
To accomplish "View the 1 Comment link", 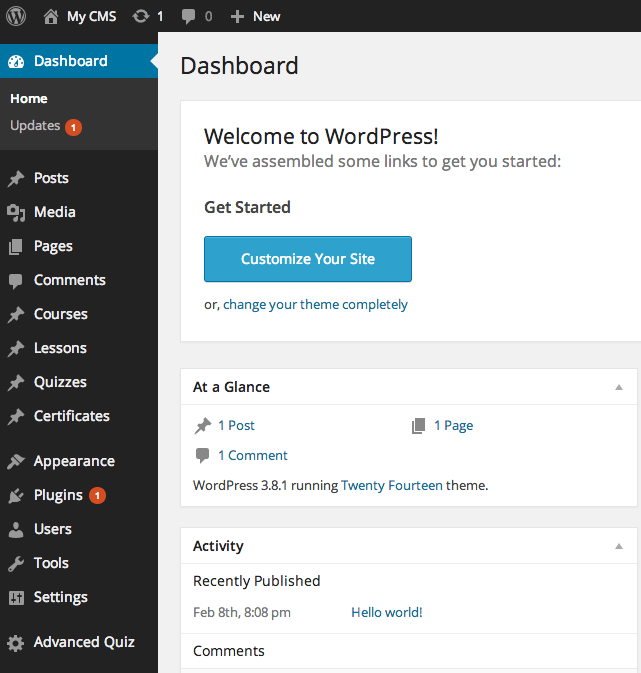I will click(252, 455).
